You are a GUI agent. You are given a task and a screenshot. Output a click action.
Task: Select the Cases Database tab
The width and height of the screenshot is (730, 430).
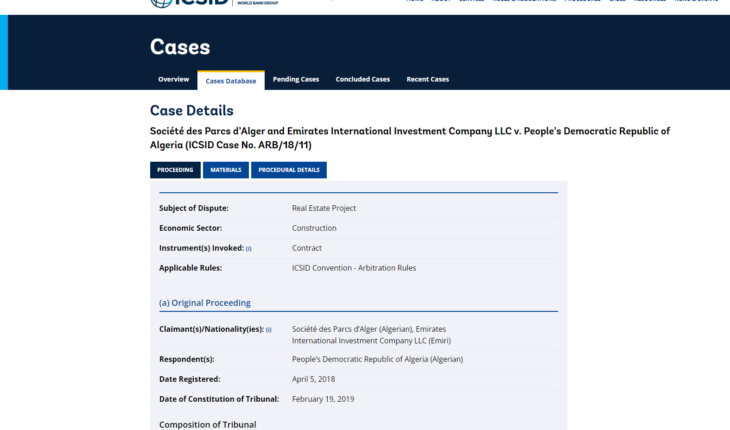(x=231, y=81)
